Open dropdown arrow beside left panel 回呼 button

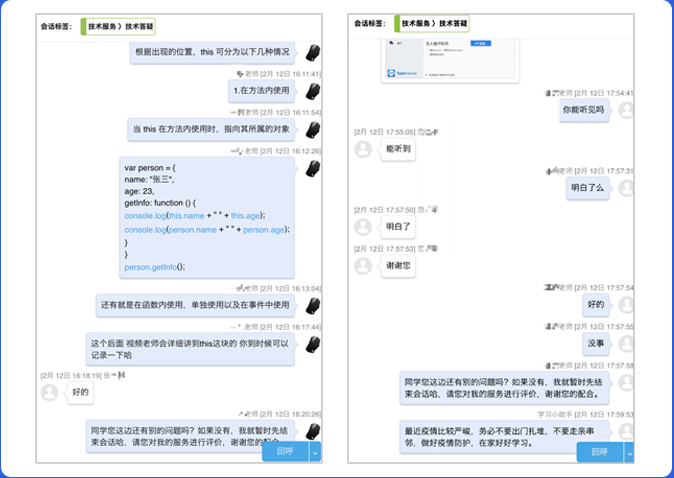tap(316, 452)
